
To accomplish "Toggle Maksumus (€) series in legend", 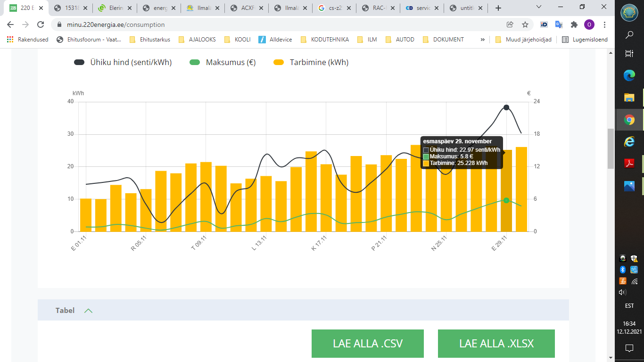I will 222,62.
